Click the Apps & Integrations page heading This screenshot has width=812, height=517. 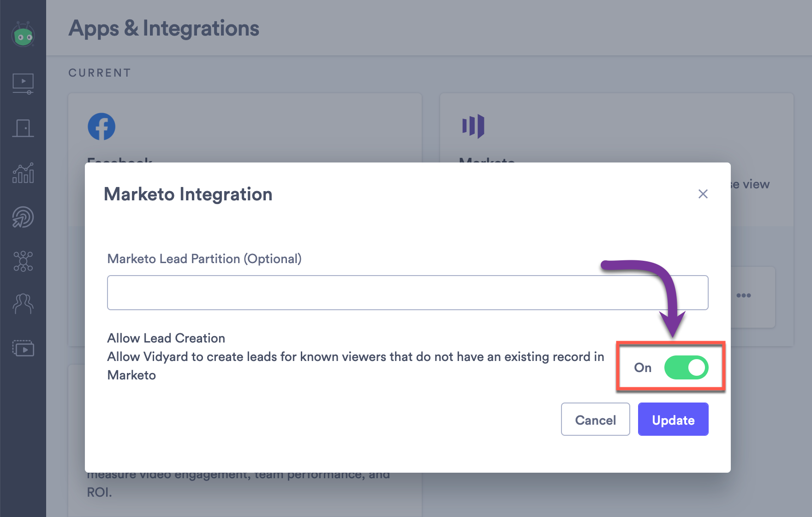[x=164, y=29]
